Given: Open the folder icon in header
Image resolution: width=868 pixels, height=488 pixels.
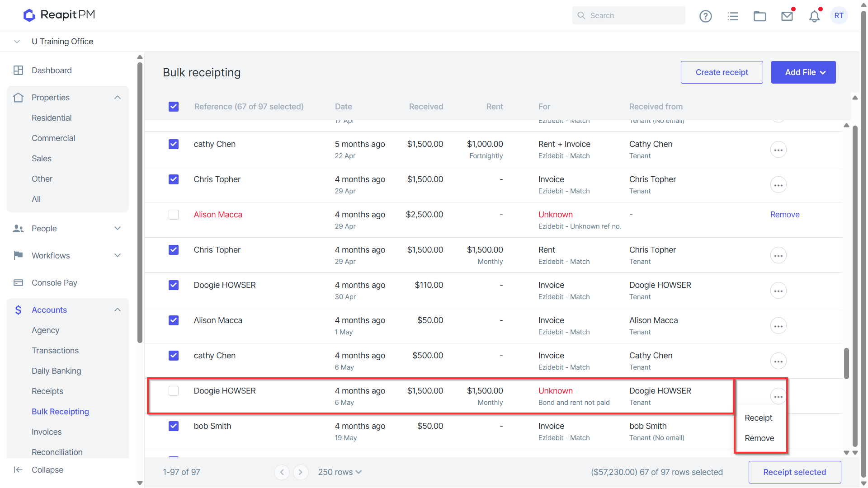Looking at the screenshot, I should click(x=760, y=16).
